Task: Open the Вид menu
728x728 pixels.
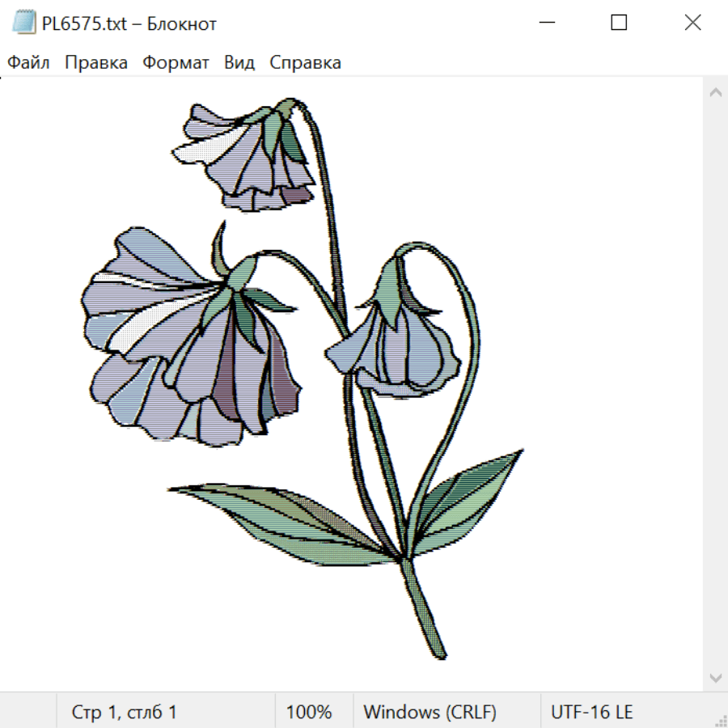Action: [239, 63]
